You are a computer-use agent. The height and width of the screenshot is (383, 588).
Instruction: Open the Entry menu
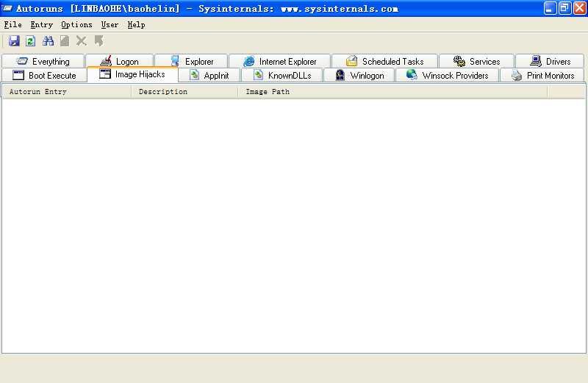(42, 25)
